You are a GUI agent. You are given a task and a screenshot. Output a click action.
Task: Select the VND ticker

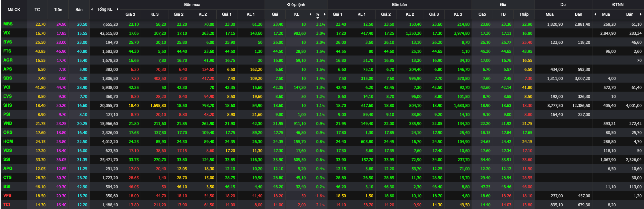[8, 123]
